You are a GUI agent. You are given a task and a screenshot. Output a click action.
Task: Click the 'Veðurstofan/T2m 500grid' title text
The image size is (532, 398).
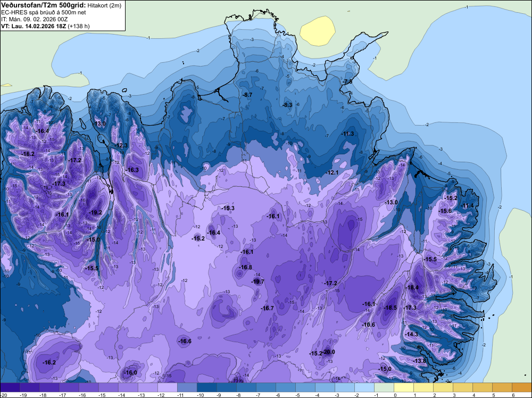[44, 5]
